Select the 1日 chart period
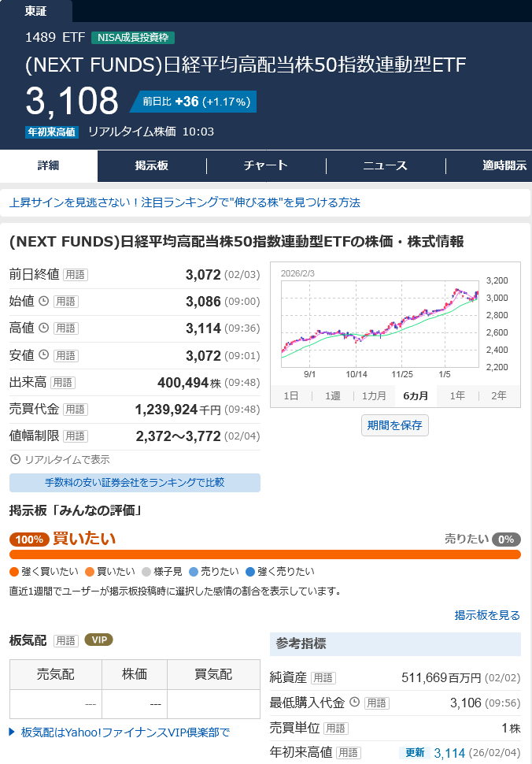 [x=290, y=396]
